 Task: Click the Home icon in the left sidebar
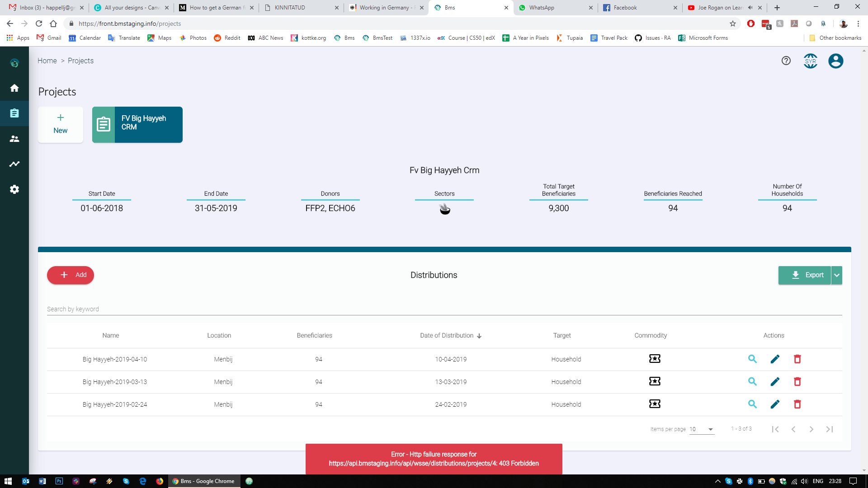(14, 88)
